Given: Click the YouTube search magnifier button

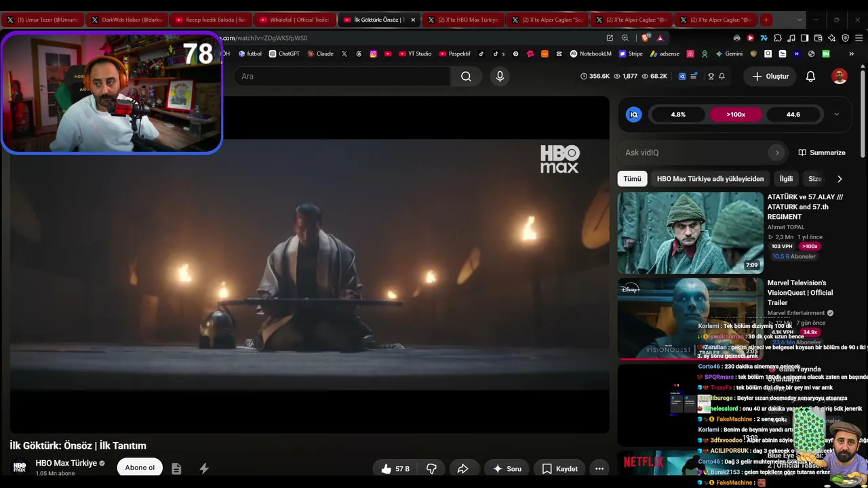Looking at the screenshot, I should [x=466, y=77].
